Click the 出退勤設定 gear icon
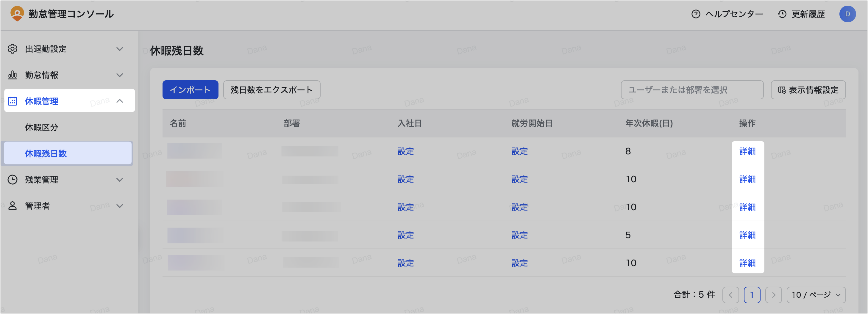The width and height of the screenshot is (868, 314). pos(13,49)
